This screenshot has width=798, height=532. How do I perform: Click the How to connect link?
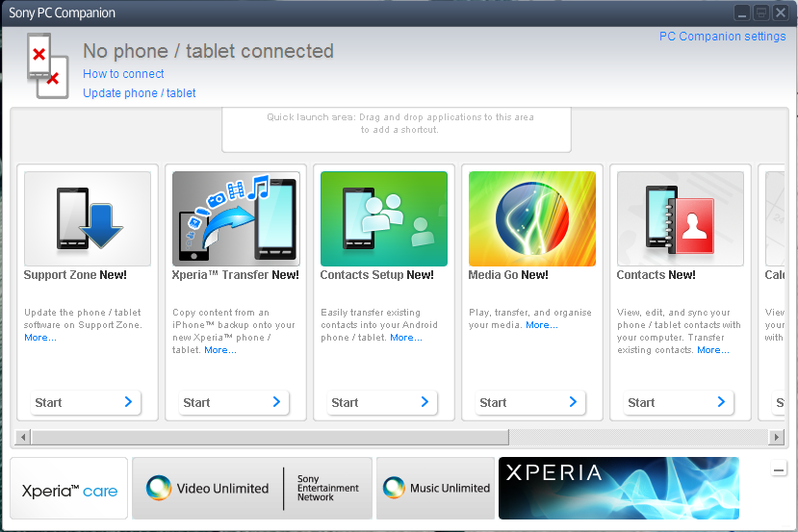(123, 74)
